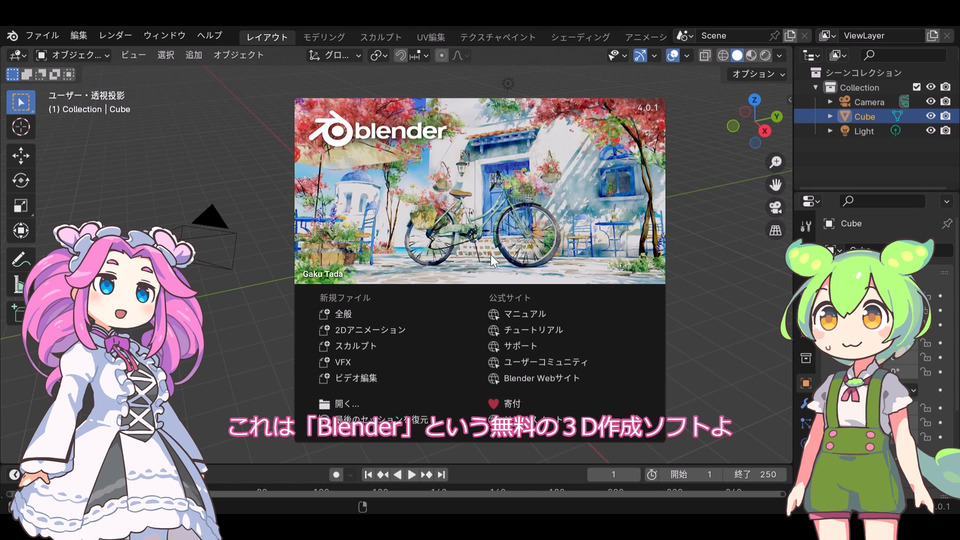Create new 2D Animation file
Screen dimensions: 960x540
(370, 329)
